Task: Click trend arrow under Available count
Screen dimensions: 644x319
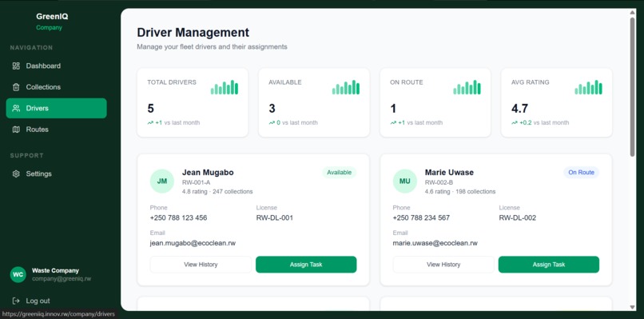Action: point(272,122)
